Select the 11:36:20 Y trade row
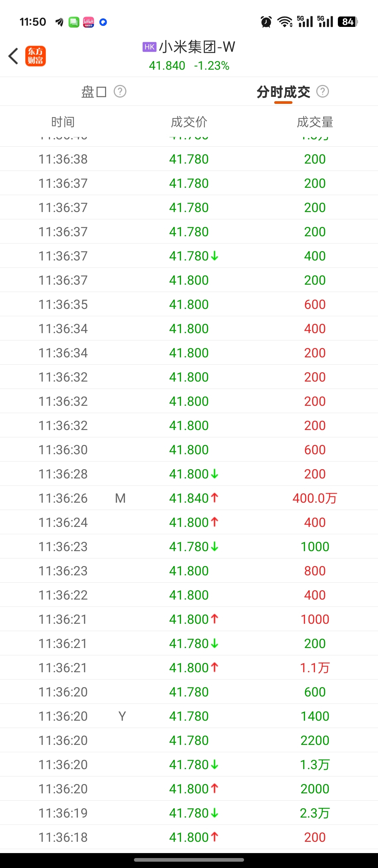Screen dimensions: 378x868 click(x=189, y=716)
